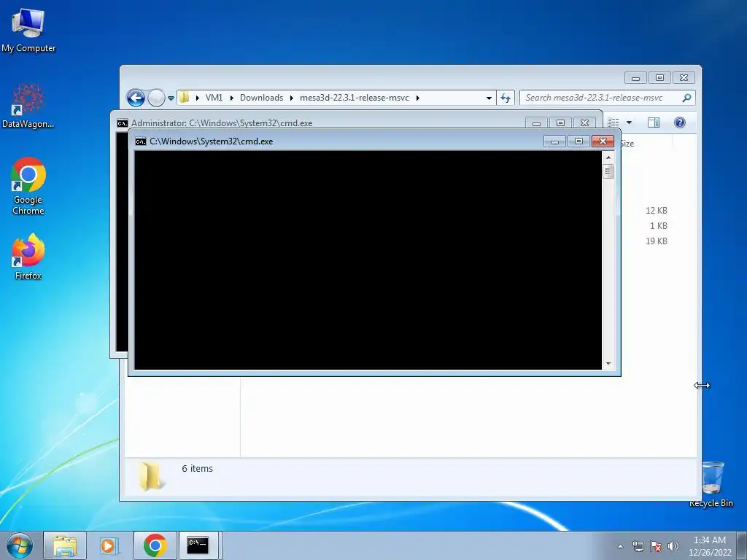Open the view options dropdown arrow
The image size is (747, 560).
tap(629, 122)
